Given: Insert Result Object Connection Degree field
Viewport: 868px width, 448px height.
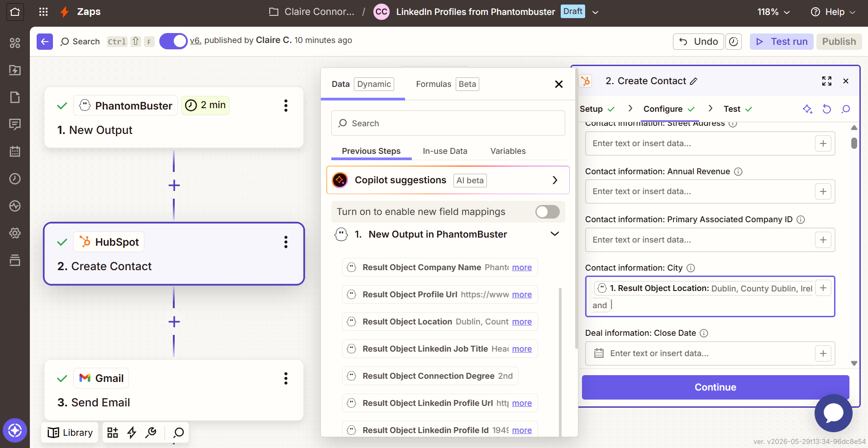Looking at the screenshot, I should (x=430, y=376).
